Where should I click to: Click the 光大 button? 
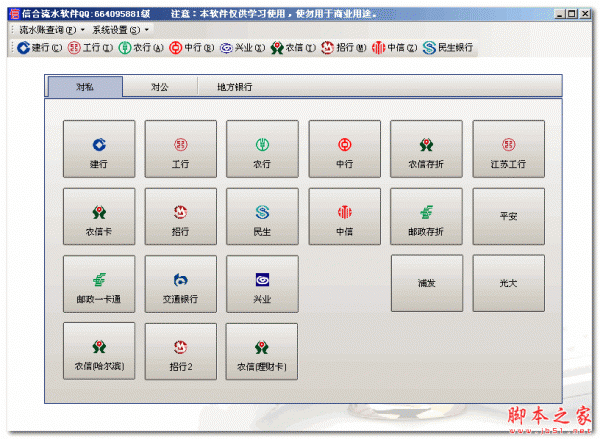click(x=509, y=283)
